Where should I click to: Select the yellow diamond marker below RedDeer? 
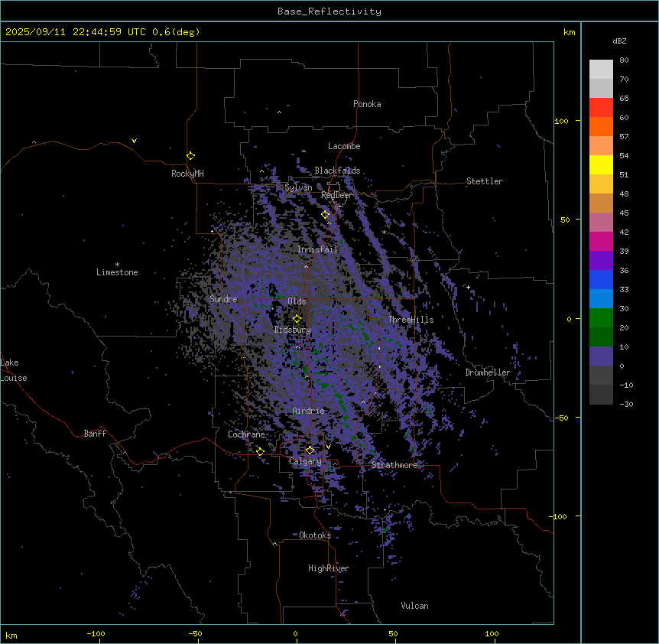pos(326,215)
